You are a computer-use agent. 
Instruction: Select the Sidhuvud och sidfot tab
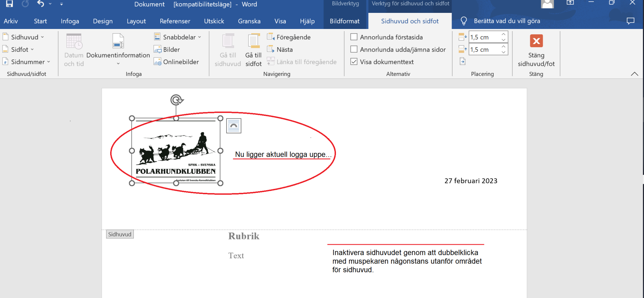410,21
